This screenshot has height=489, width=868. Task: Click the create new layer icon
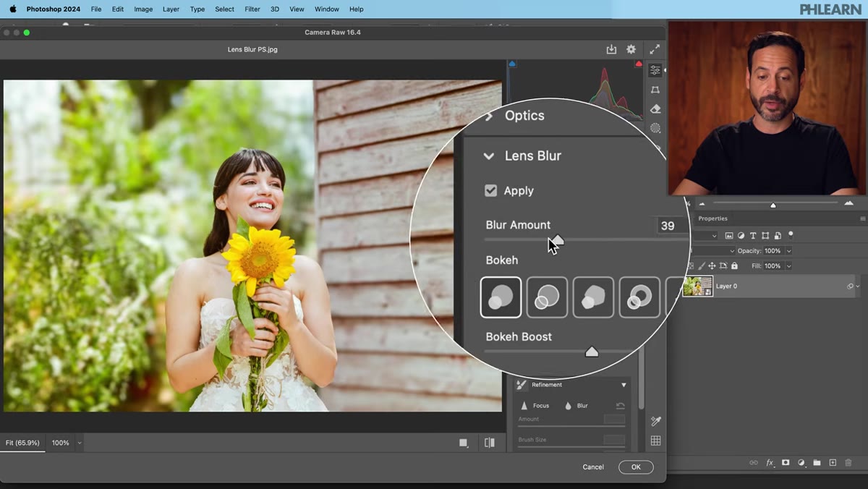click(833, 462)
